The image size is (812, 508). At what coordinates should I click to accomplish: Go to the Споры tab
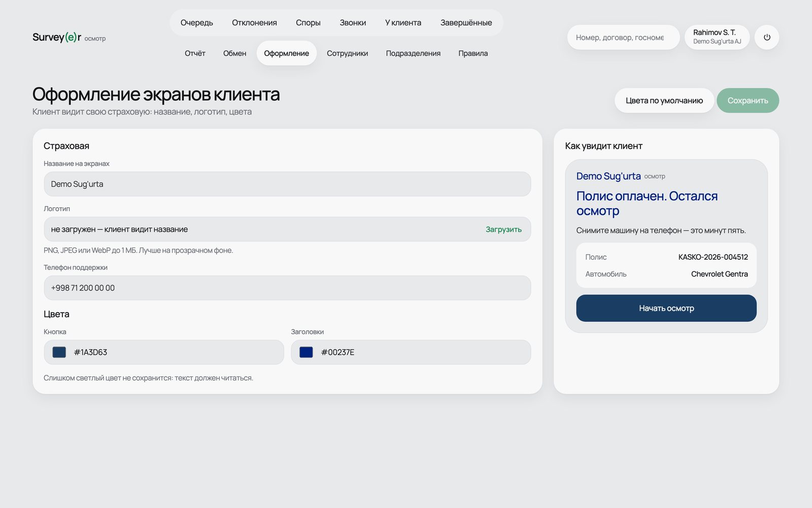click(x=308, y=23)
